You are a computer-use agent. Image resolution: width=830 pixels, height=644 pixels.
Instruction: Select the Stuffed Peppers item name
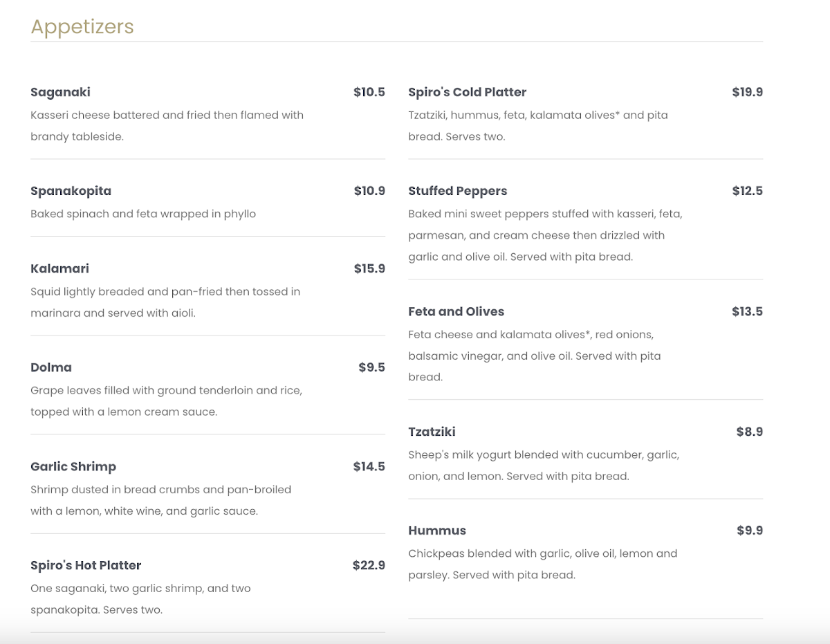coord(457,191)
